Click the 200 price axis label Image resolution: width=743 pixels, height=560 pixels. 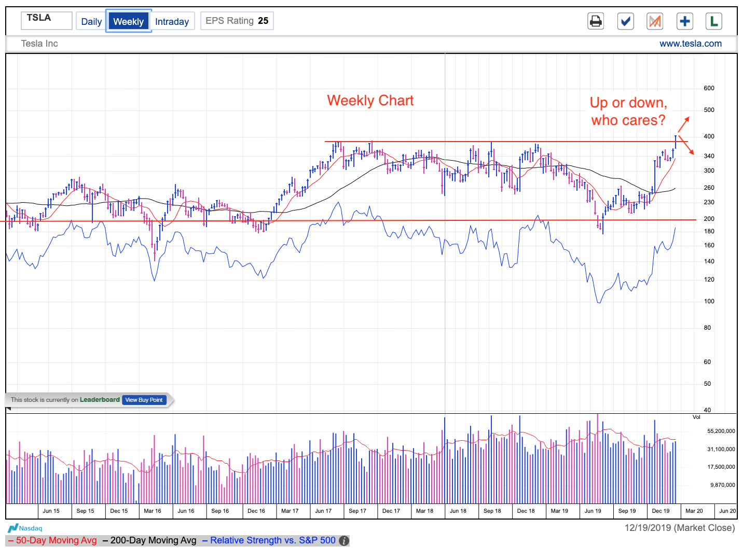coord(709,219)
